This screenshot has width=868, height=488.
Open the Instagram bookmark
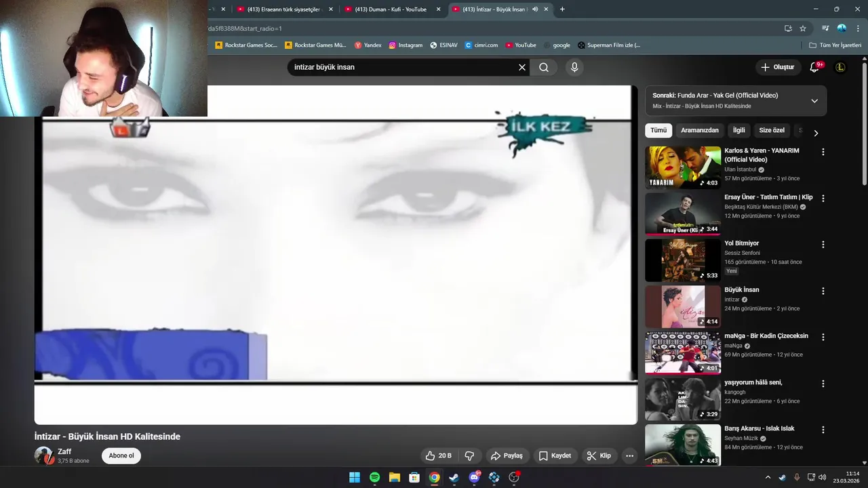coord(406,45)
